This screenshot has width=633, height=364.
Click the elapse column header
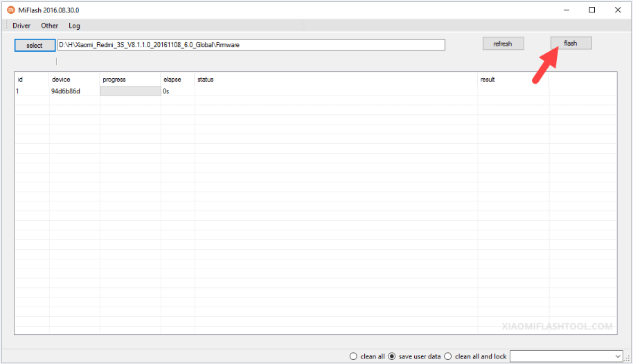coord(177,80)
